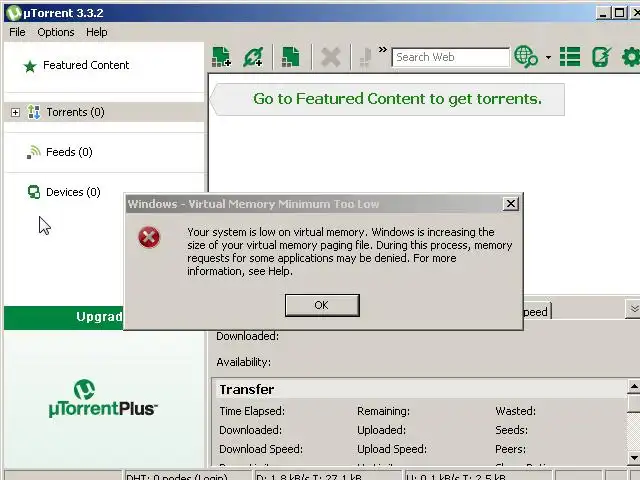Viewport: 640px width, 480px height.
Task: Click the detail pane scrollbar down arrow
Action: click(x=633, y=457)
